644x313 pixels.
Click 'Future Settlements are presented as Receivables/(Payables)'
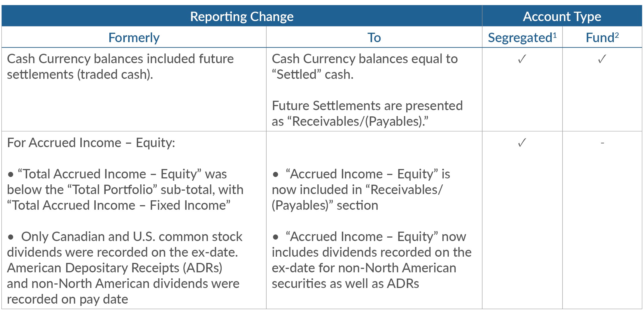coord(367,114)
